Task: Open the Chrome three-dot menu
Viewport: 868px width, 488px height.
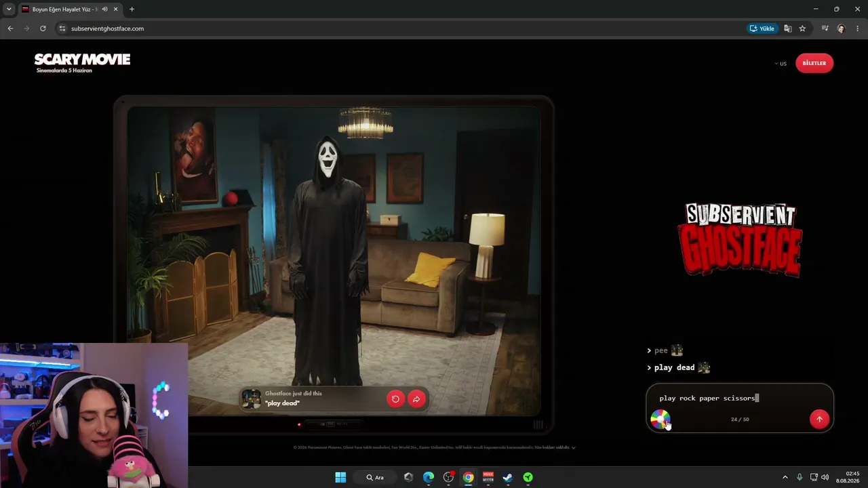Action: coord(858,28)
